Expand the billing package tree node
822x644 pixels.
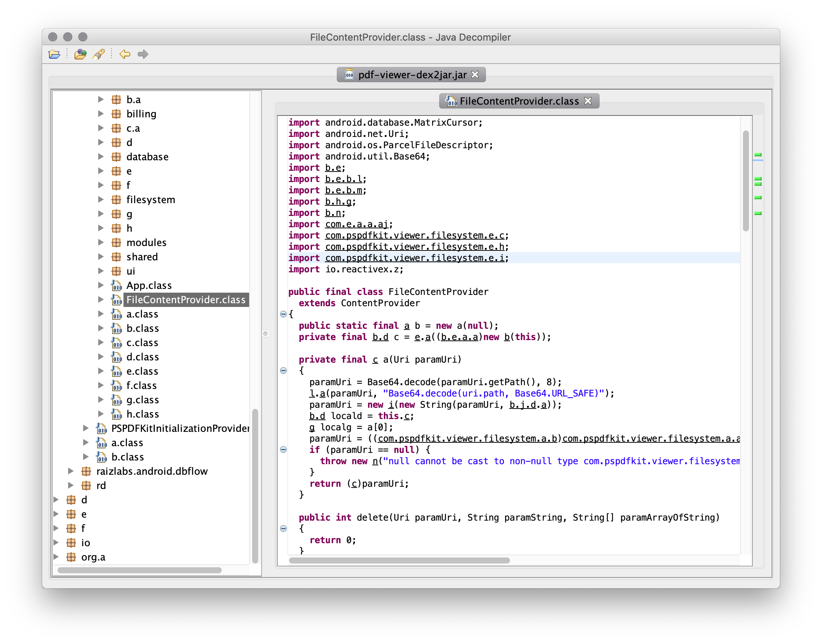(x=101, y=114)
